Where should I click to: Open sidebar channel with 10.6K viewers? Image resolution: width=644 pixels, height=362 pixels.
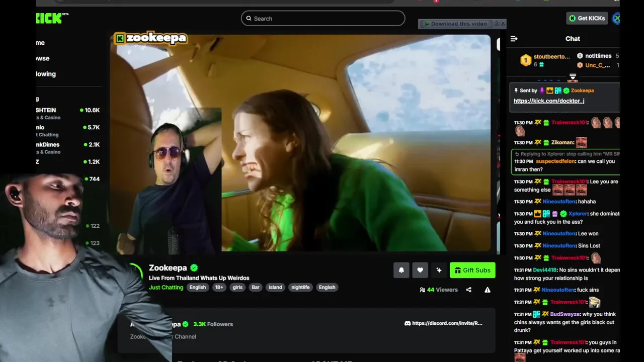68,114
